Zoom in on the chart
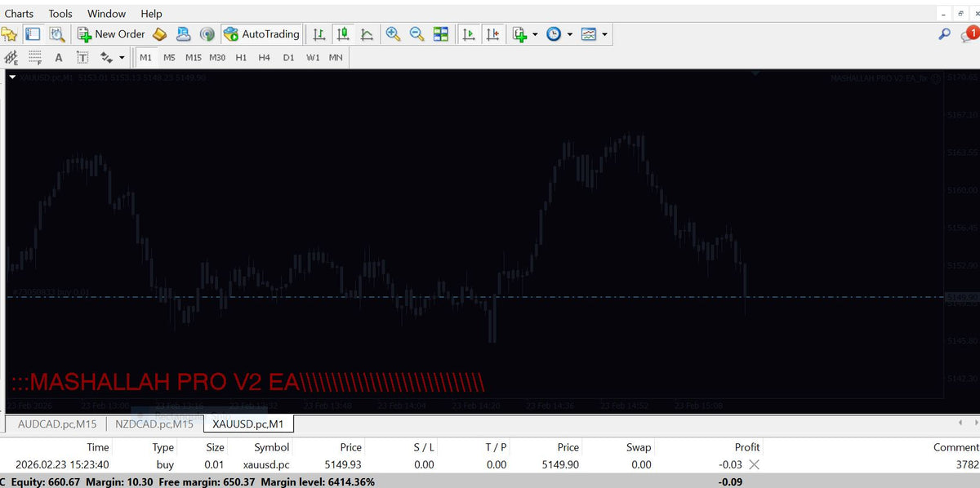This screenshot has width=980, height=488. coord(393,34)
